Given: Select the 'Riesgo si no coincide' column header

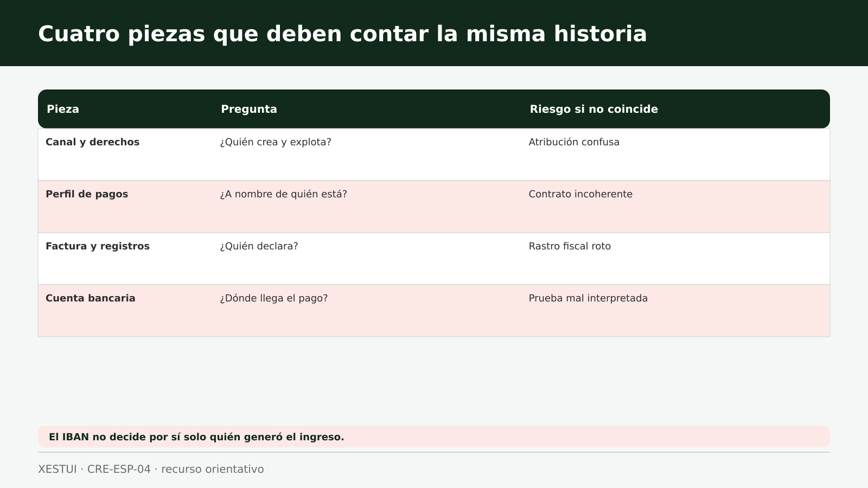Looking at the screenshot, I should (594, 109).
